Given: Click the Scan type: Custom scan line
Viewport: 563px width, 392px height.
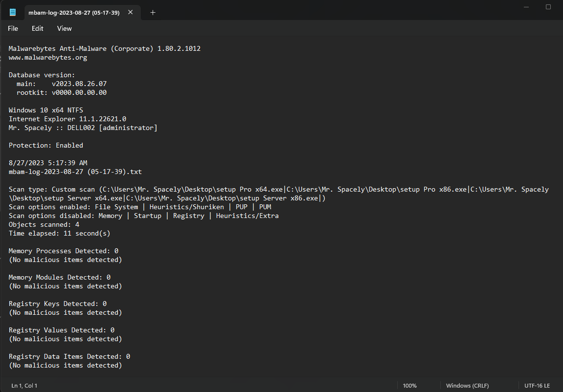Looking at the screenshot, I should point(279,189).
